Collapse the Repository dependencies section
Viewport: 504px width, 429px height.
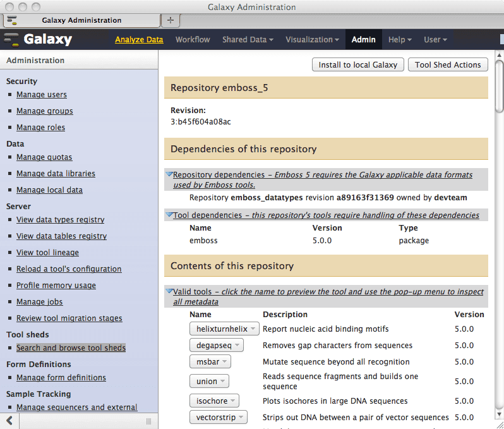(169, 174)
